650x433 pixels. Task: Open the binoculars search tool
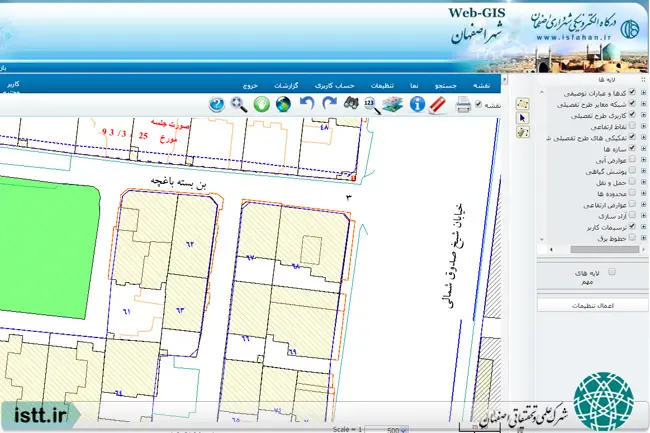[351, 103]
